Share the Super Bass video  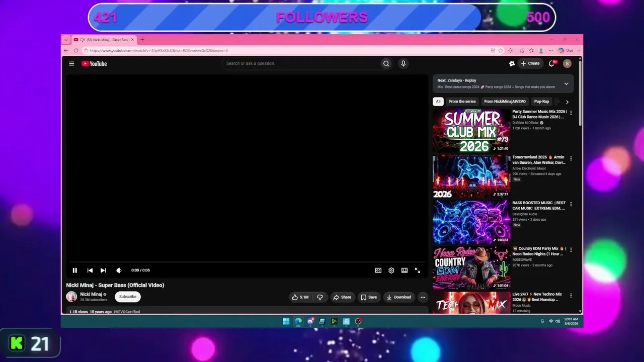(342, 297)
